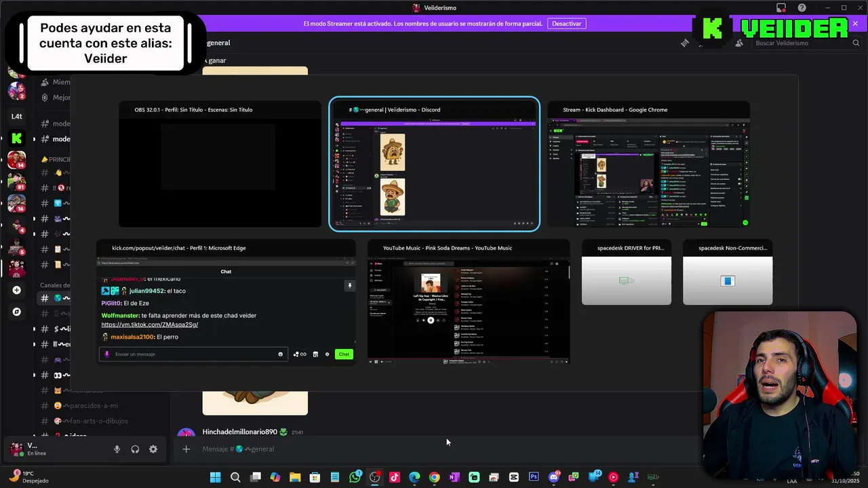The width and height of the screenshot is (868, 488).
Task: Switch to kick.com popout chat Edge window
Action: [226, 302]
